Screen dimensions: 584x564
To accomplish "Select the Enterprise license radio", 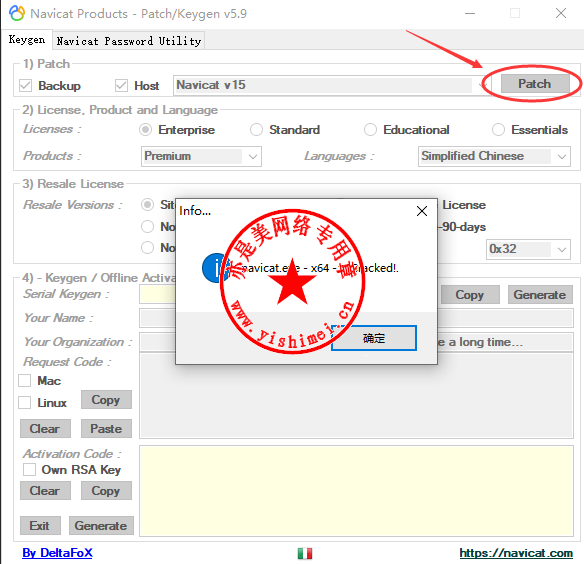I will (x=146, y=130).
